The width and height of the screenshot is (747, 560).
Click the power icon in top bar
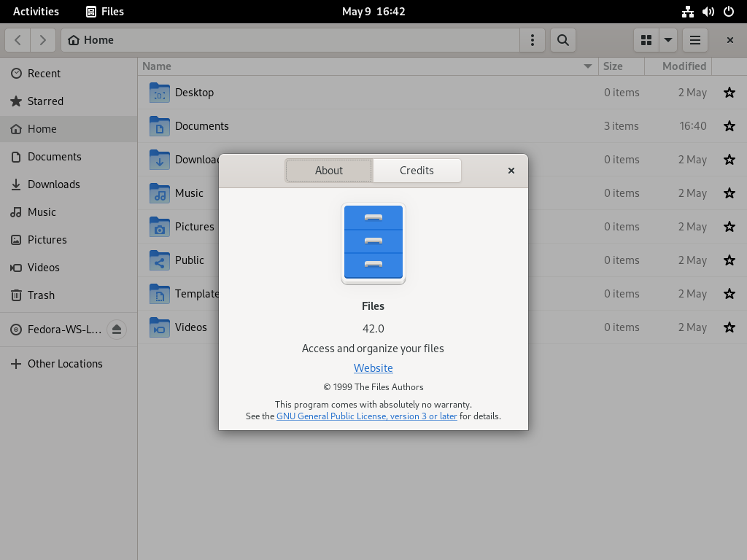729,12
